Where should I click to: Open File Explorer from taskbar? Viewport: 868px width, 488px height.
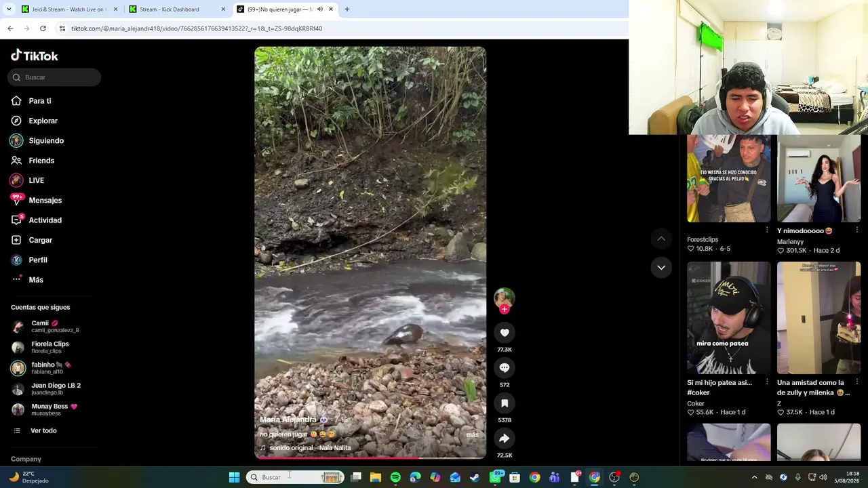(376, 477)
